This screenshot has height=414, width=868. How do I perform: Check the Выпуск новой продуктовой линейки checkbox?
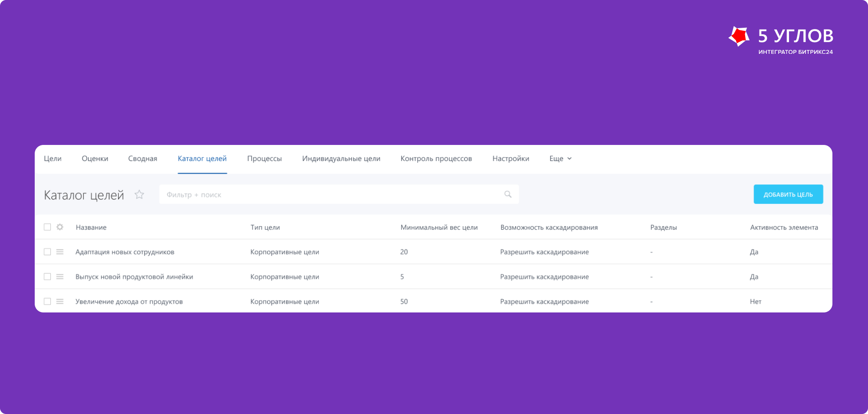(x=47, y=276)
